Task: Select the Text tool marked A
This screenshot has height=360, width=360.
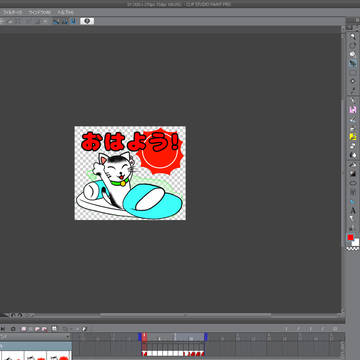Action: pos(353,210)
